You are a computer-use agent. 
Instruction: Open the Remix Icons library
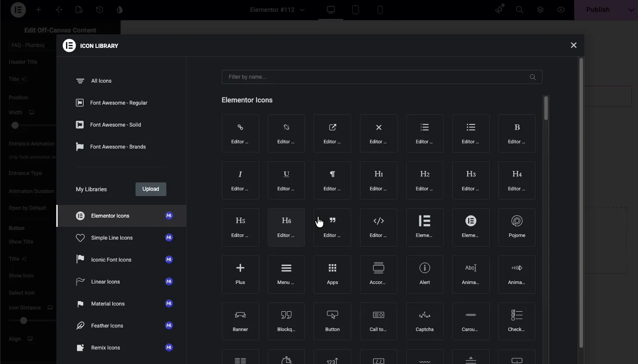click(121, 348)
